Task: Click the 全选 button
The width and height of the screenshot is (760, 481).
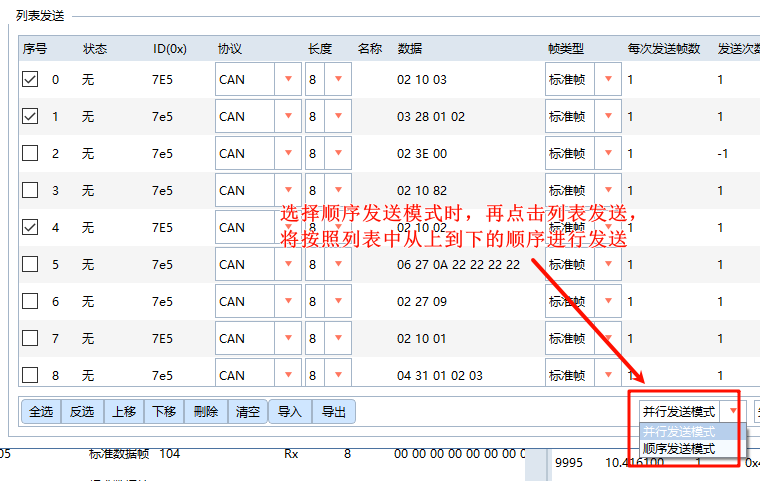Action: 41,412
